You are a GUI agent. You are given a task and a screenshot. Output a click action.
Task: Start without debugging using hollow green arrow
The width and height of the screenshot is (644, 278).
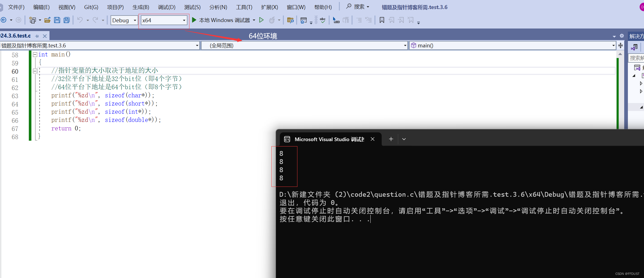pyautogui.click(x=262, y=20)
